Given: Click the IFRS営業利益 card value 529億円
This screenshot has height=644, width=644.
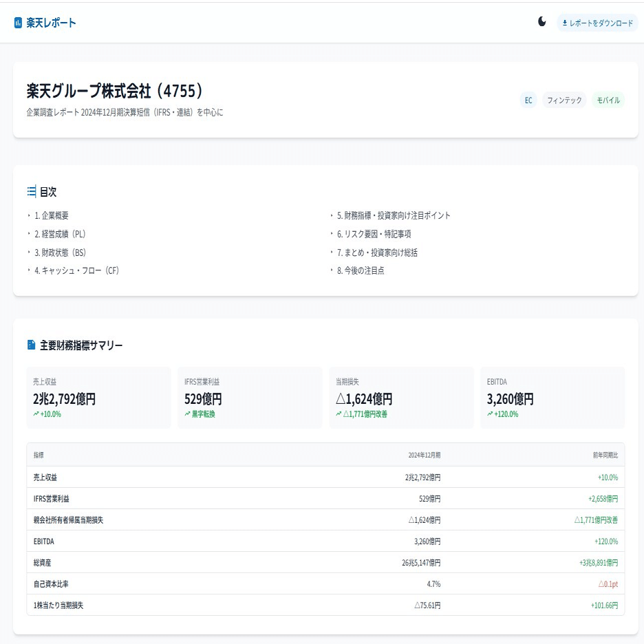Looking at the screenshot, I should tap(203, 399).
